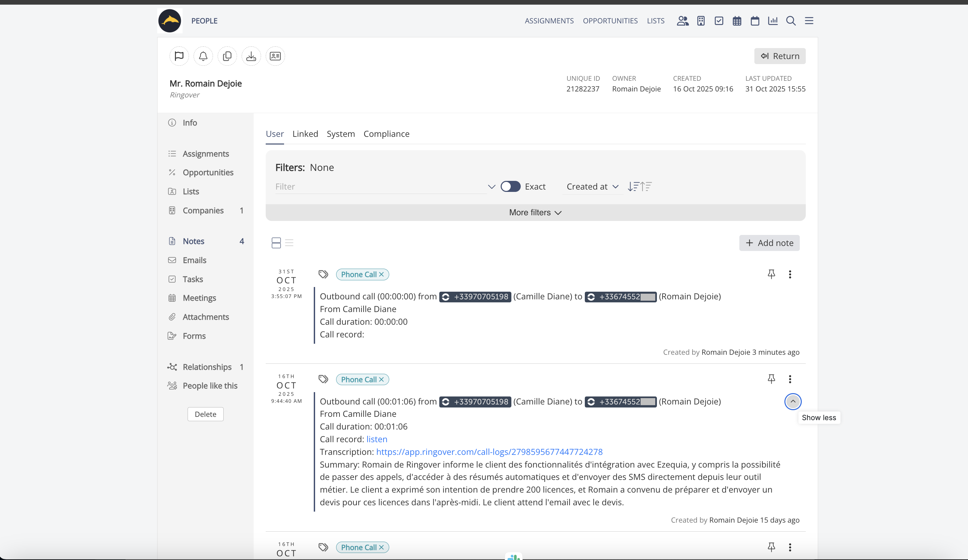The width and height of the screenshot is (968, 560).
Task: Click the download icon near contact name
Action: 251,56
